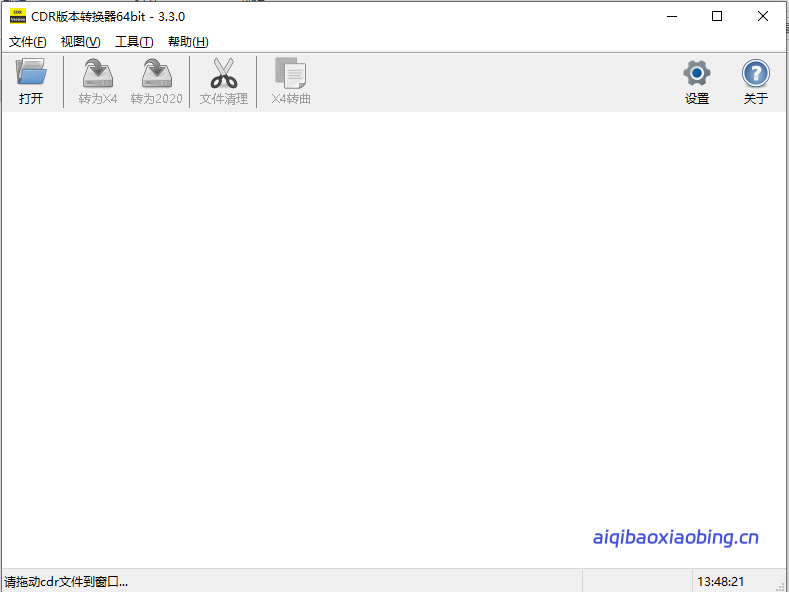Expand the 工具(T) menu
This screenshot has width=789, height=592.
click(134, 42)
